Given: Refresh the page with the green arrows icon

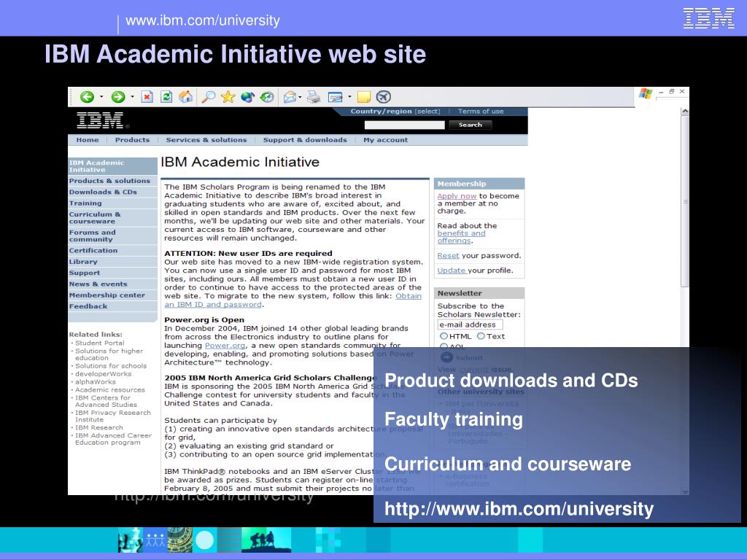Looking at the screenshot, I should click(166, 97).
